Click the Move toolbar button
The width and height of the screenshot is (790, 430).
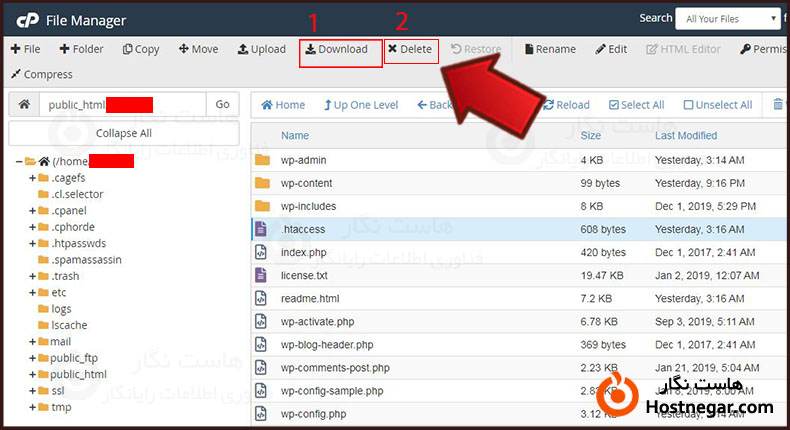pyautogui.click(x=198, y=49)
